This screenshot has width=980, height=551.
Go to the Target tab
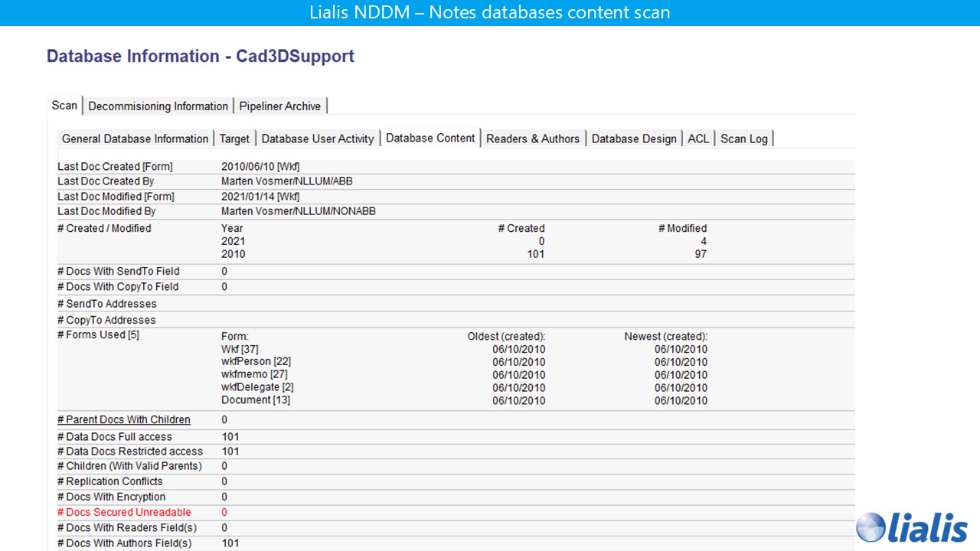click(234, 139)
